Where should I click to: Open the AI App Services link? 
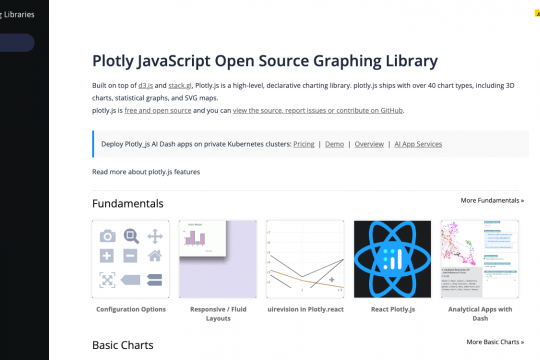tap(418, 144)
